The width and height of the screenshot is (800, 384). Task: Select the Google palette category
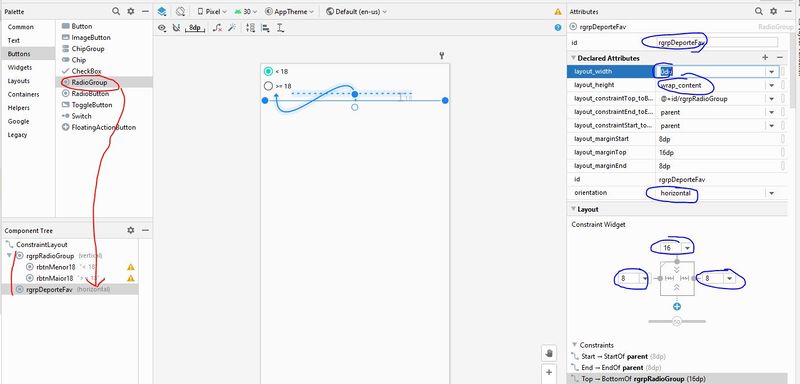pyautogui.click(x=18, y=121)
